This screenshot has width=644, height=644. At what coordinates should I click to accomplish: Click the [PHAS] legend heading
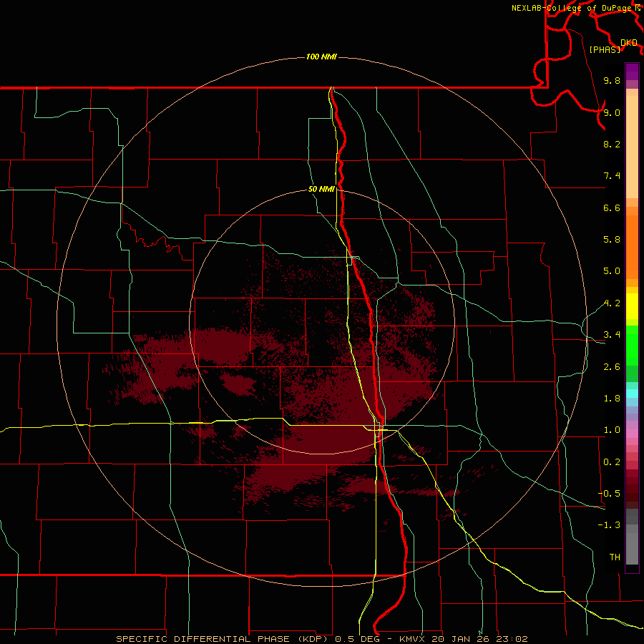pos(605,49)
